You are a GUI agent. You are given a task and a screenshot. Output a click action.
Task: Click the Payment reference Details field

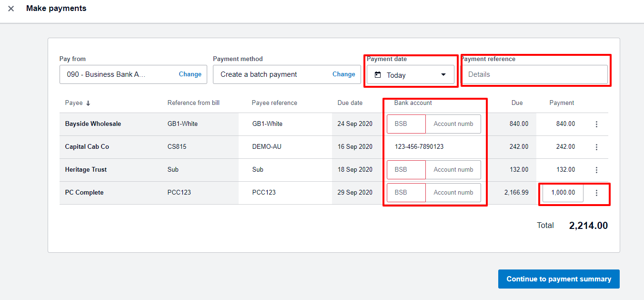coord(535,74)
